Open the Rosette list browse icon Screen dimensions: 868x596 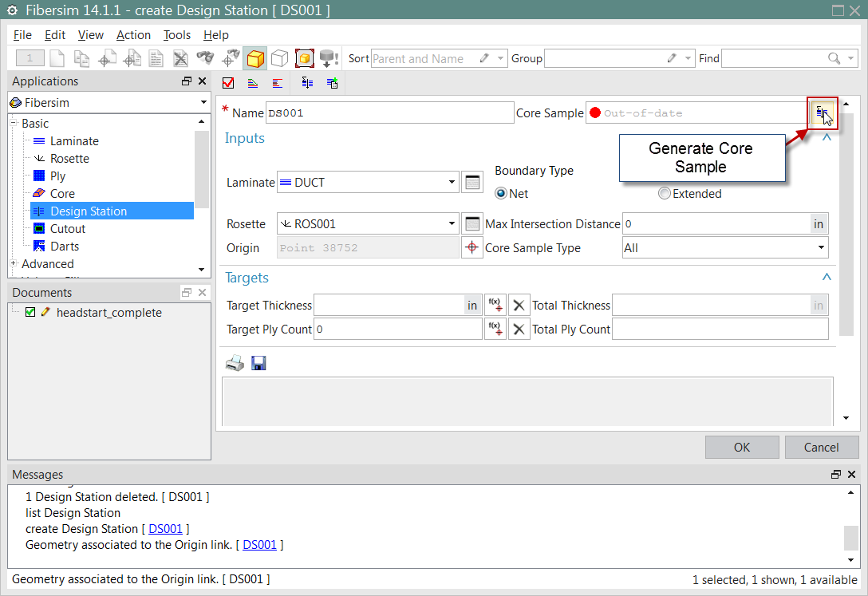pyautogui.click(x=472, y=224)
